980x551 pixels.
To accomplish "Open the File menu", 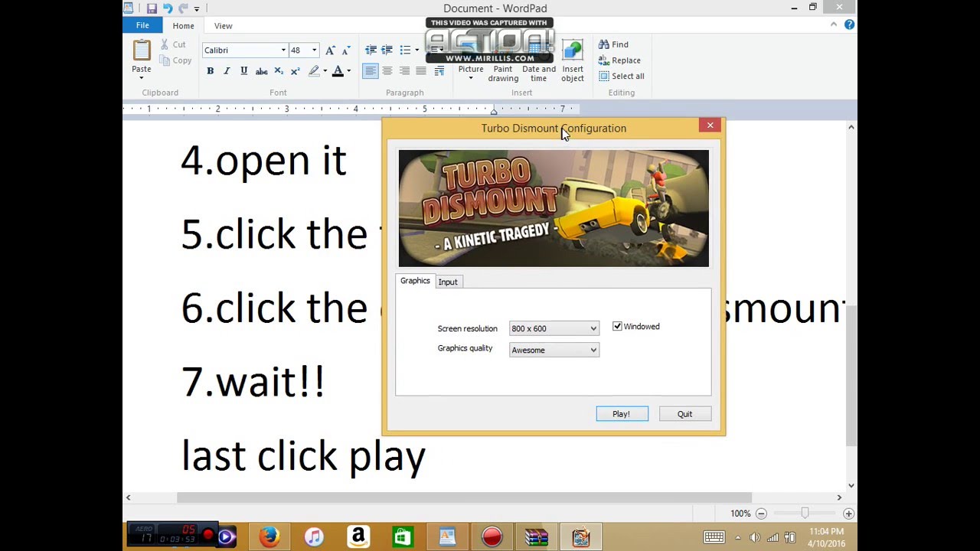I will point(142,25).
